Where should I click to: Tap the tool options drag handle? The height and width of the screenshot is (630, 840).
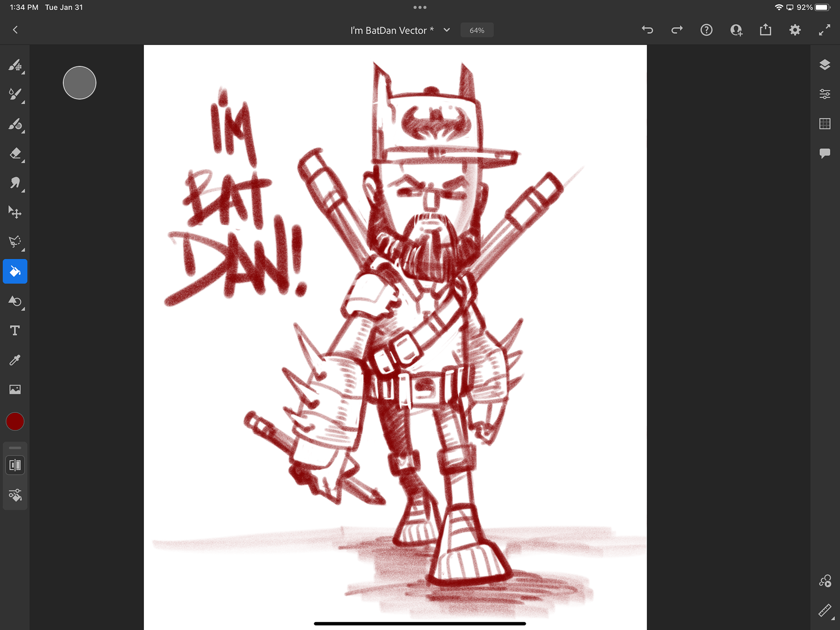click(x=15, y=448)
